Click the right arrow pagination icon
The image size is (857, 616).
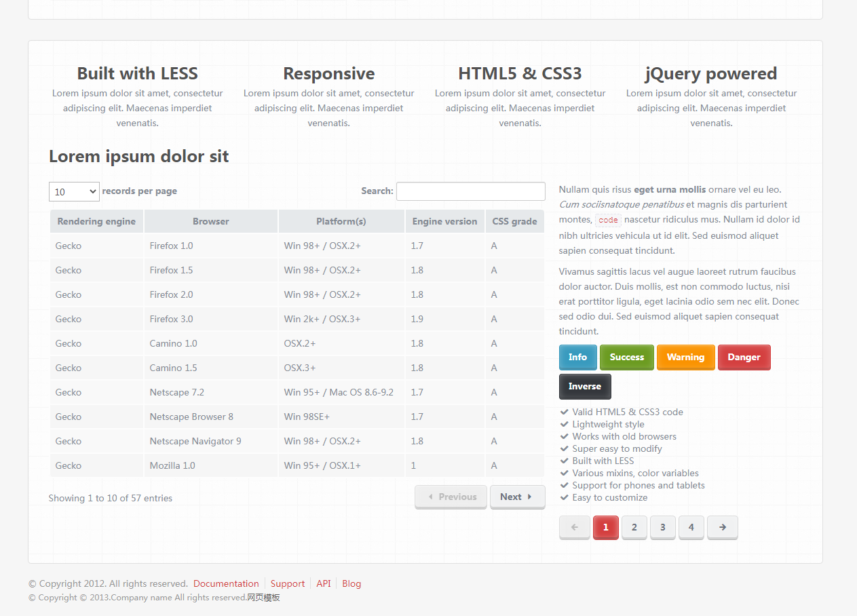[722, 527]
